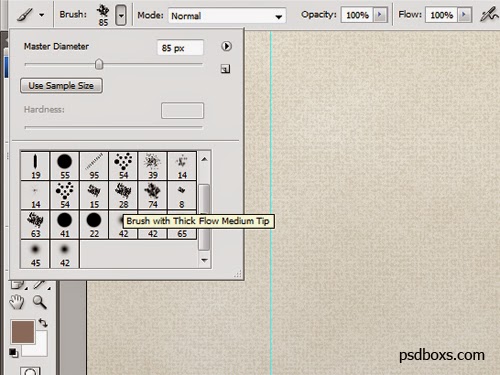Viewport: 500px width, 375px height.
Task: Select the size 19 vertical stroke brush
Action: (35, 166)
